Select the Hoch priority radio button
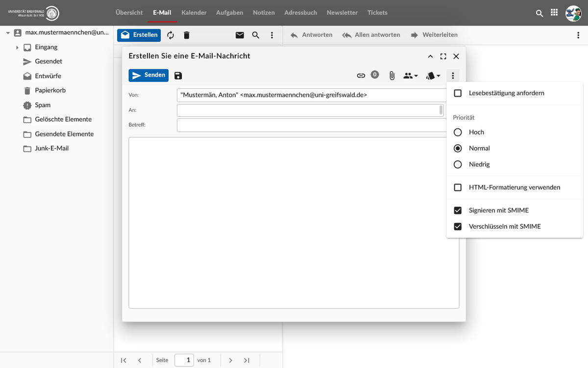588x368 pixels. pos(458,132)
